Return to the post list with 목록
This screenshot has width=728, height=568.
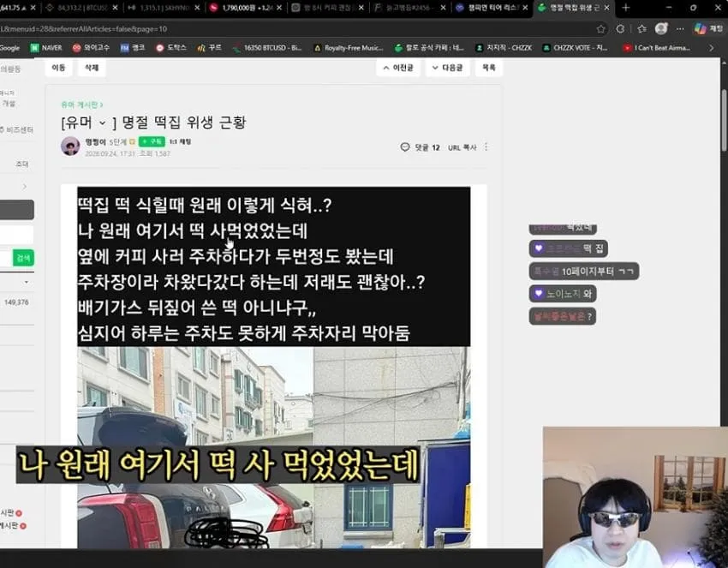point(489,68)
